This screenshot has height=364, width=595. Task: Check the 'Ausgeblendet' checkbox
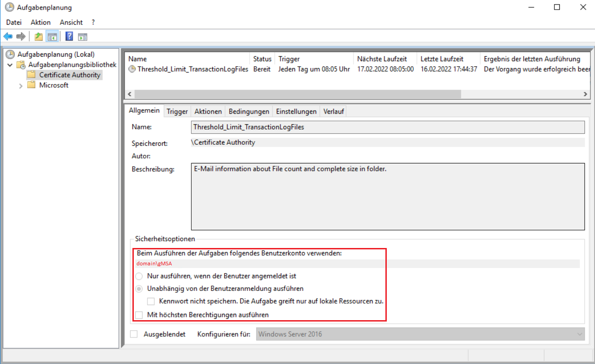click(134, 334)
